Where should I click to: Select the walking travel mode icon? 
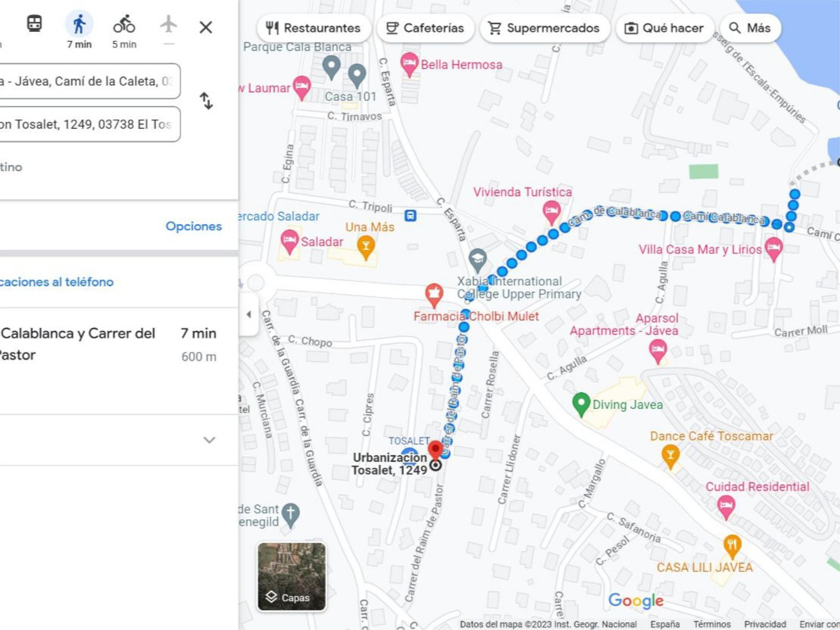(79, 24)
